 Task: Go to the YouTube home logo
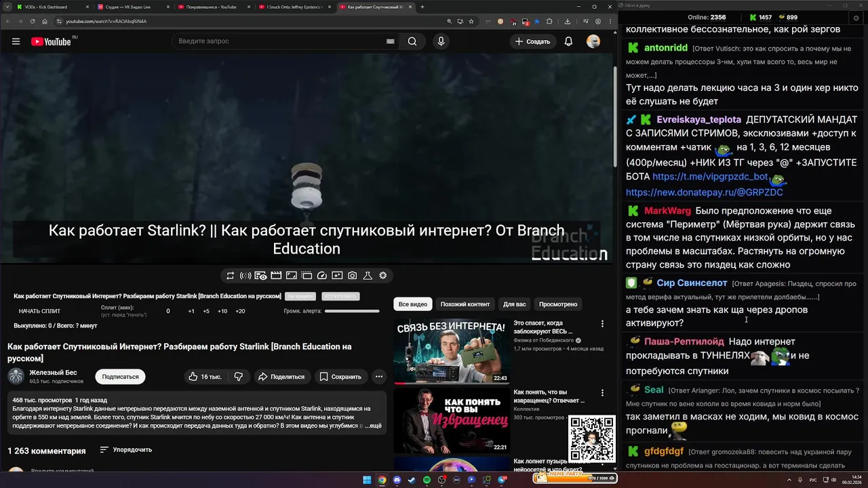click(51, 41)
